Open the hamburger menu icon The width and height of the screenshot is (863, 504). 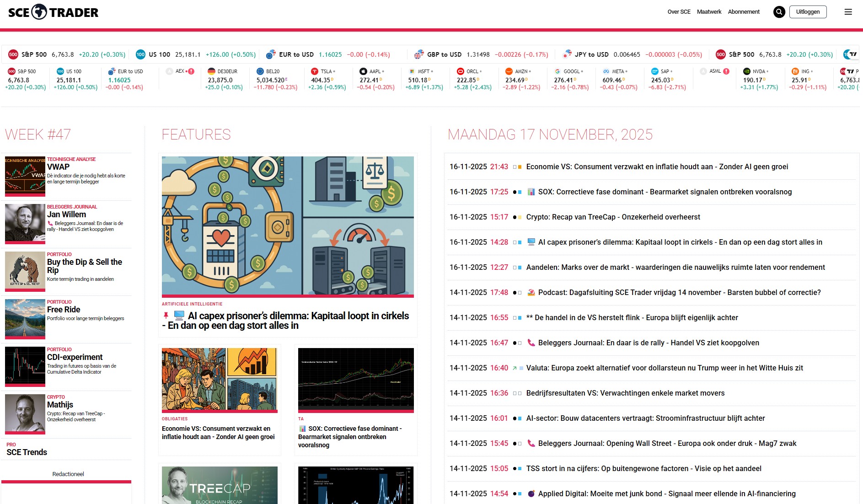pyautogui.click(x=848, y=12)
